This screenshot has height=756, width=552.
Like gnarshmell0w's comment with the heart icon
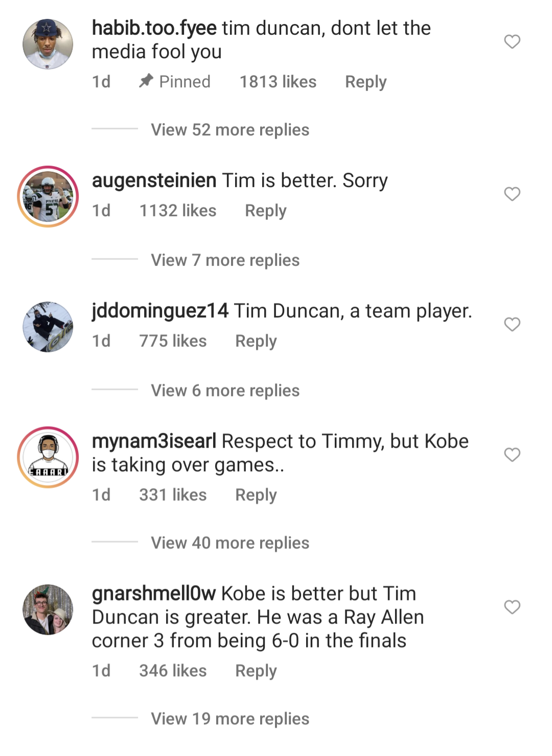[512, 607]
